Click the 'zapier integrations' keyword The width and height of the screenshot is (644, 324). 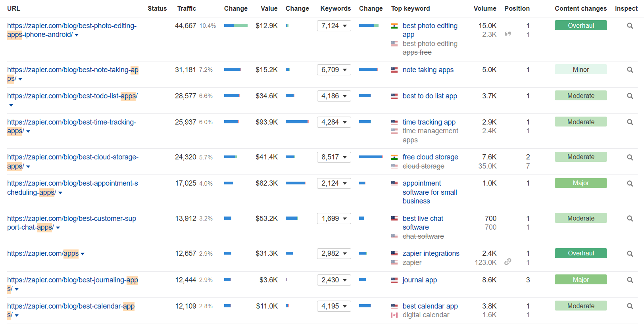[431, 253]
